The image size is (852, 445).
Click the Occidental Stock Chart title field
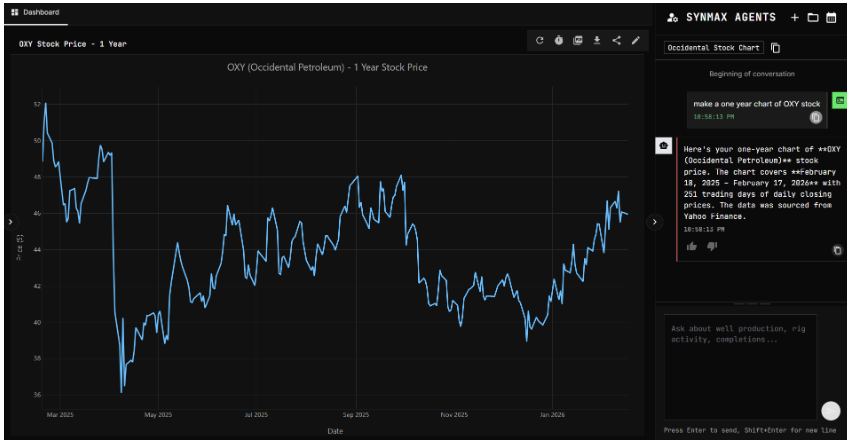(x=713, y=48)
